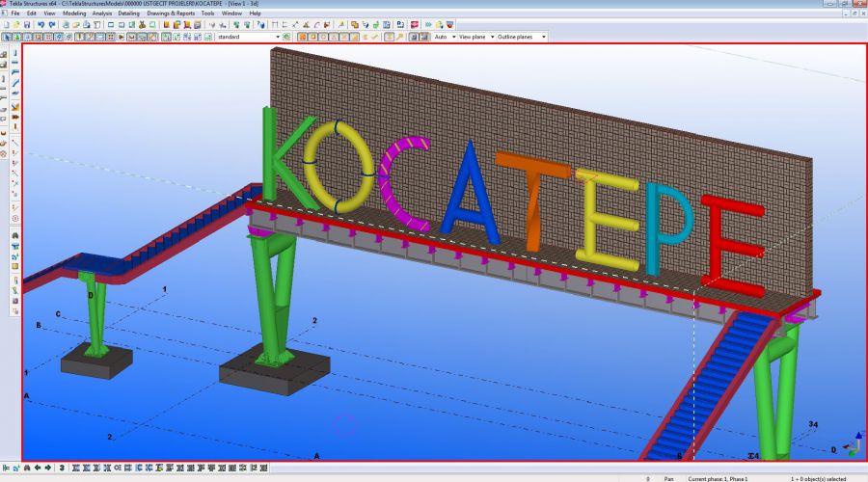This screenshot has height=482, width=868.
Task: Click the '3' icon in bottom toolbar
Action: pos(62,468)
